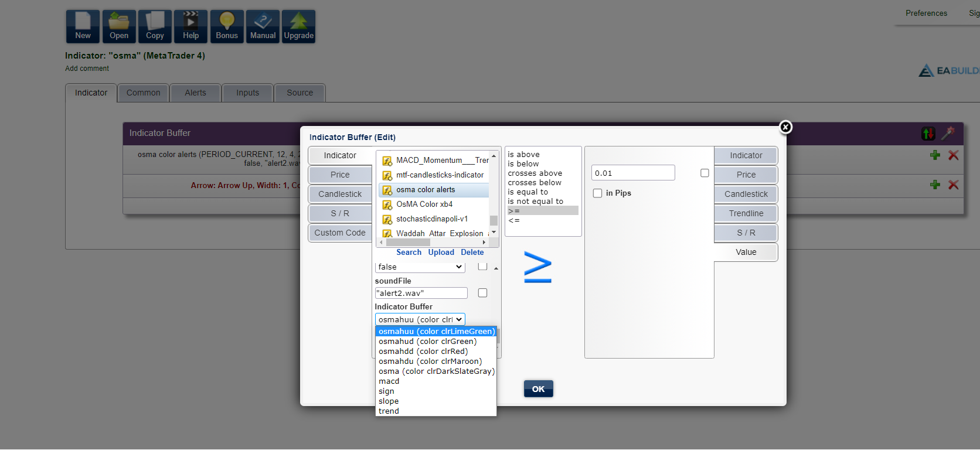This screenshot has width=980, height=450.
Task: Click the magic wand icon in Indicator Buffer header
Action: click(948, 133)
